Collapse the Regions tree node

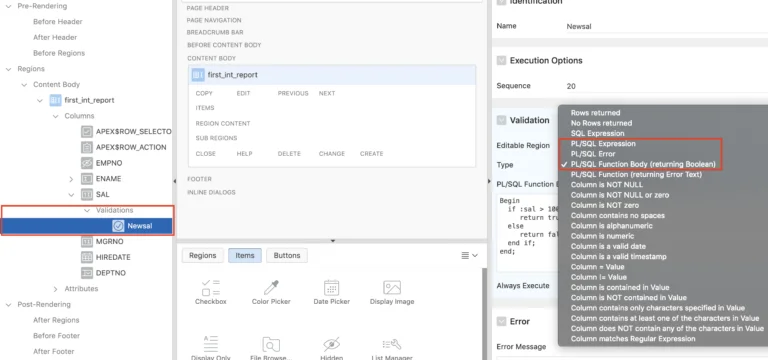(x=8, y=69)
